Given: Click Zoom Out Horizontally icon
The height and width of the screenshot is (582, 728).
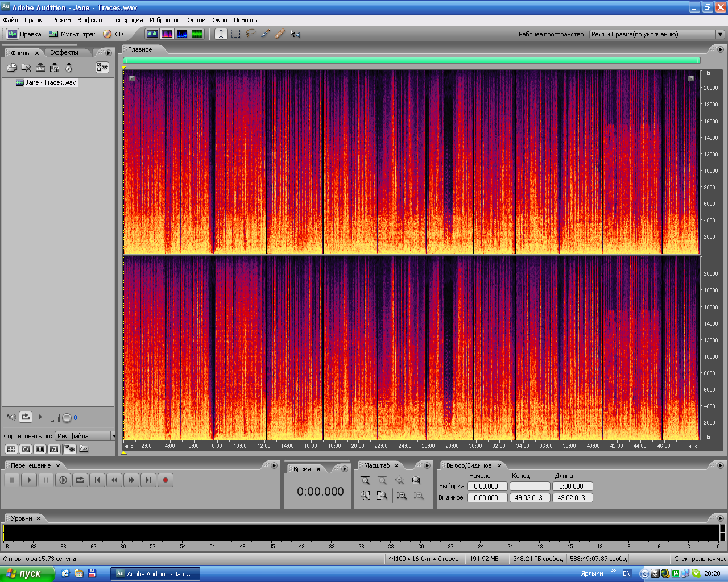Looking at the screenshot, I should (382, 480).
